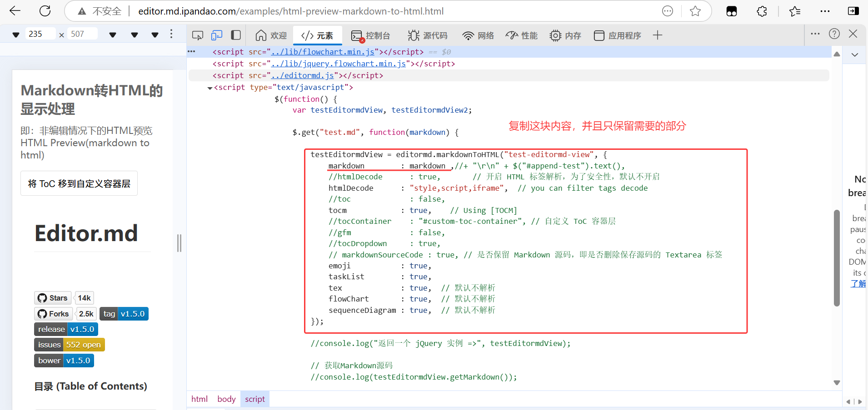Click the release v1.5.0 badge
Viewport: 868px width, 410px height.
(66, 329)
